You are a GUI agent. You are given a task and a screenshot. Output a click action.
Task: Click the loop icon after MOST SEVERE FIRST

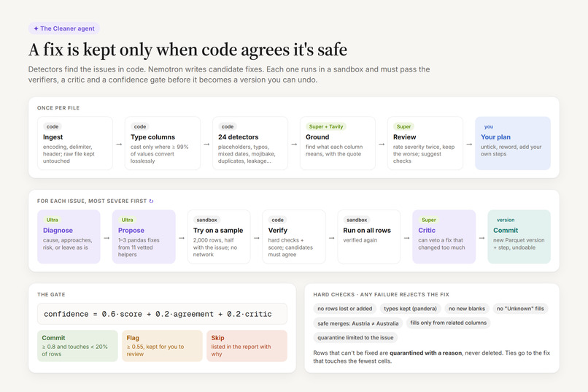[152, 201]
